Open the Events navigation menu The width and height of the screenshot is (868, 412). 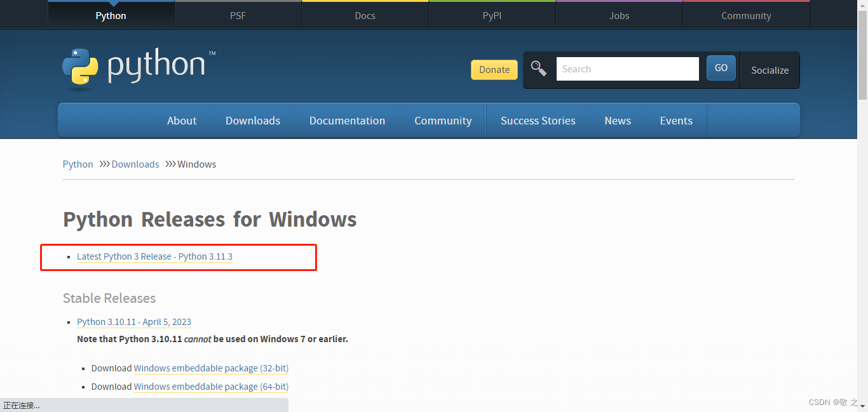pos(676,121)
